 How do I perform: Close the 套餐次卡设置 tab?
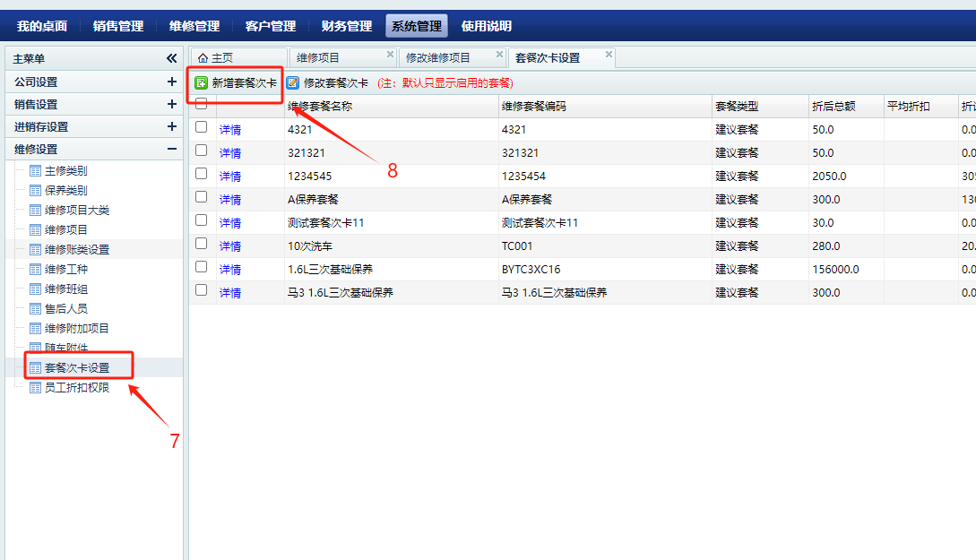pyautogui.click(x=609, y=55)
